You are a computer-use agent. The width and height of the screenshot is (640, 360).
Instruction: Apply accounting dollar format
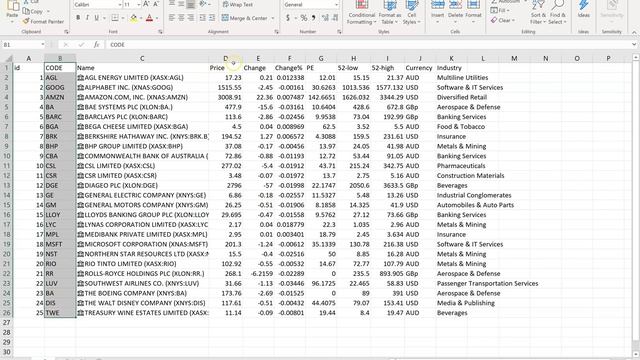(x=288, y=18)
